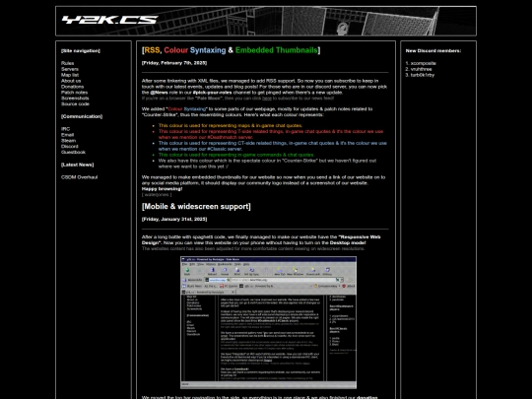Click the Y2K.CS site logo
Screen dimensions: 532x399
pyautogui.click(x=110, y=20)
